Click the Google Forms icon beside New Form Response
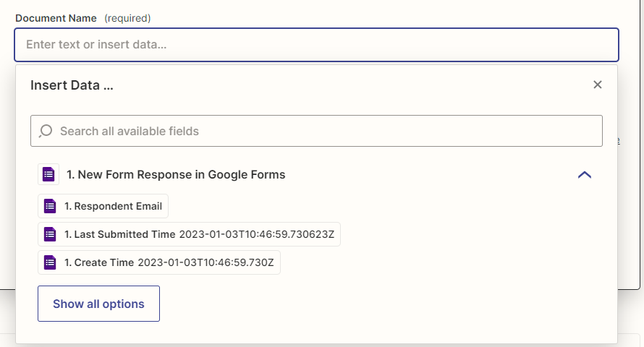 pyautogui.click(x=48, y=175)
